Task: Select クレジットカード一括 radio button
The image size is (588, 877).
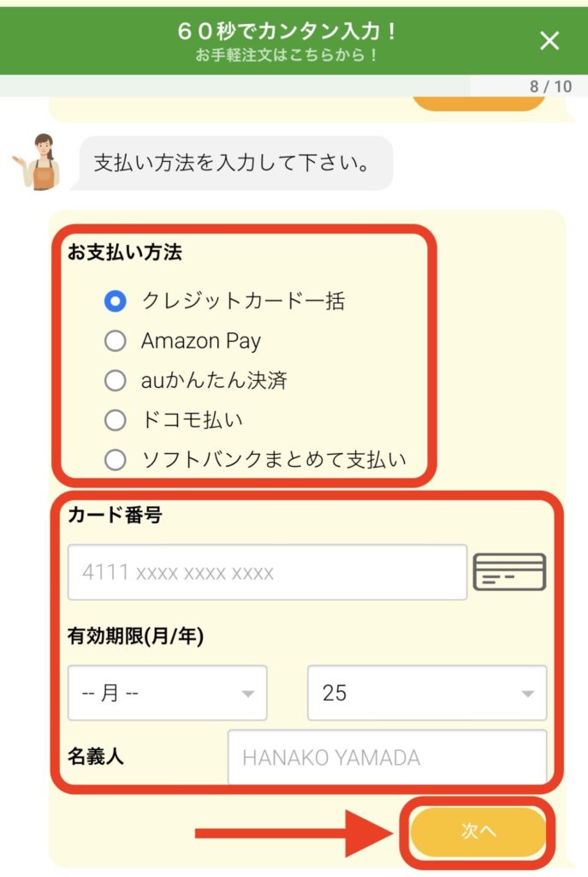Action: (116, 301)
